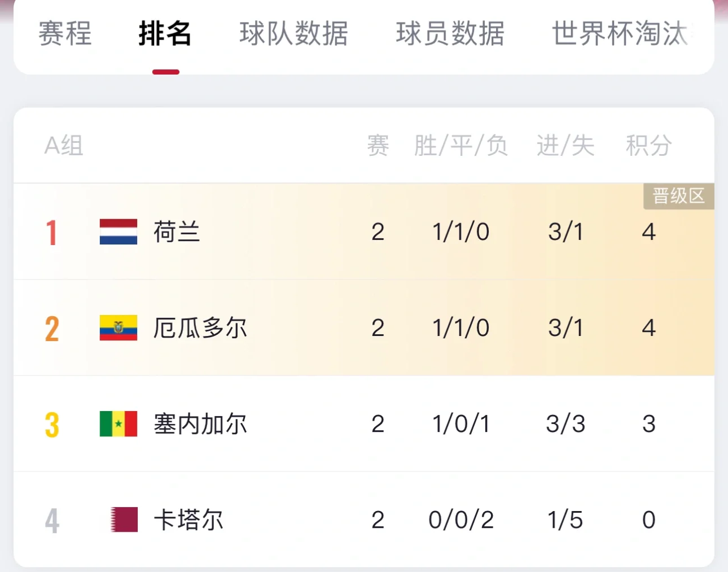Click the Netherlands flag icon
This screenshot has width=728, height=572.
[x=118, y=232]
